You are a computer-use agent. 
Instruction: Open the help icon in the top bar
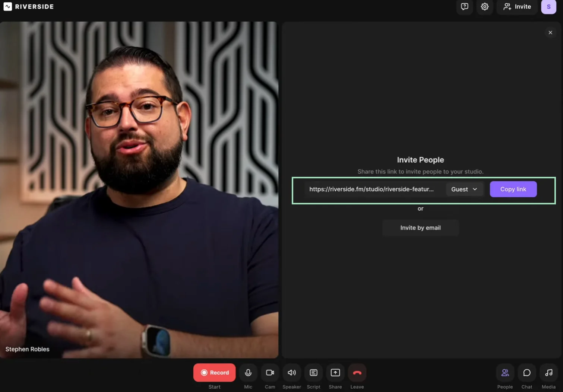tap(464, 6)
